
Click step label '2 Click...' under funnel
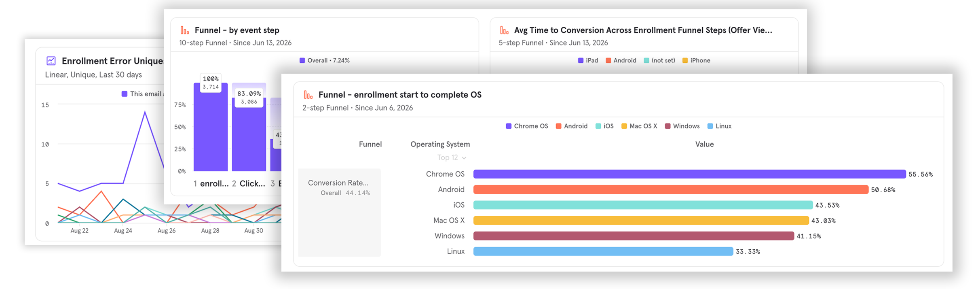249,184
